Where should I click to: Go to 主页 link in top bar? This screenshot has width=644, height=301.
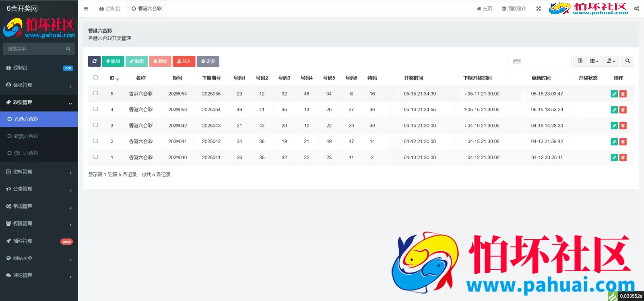point(484,8)
